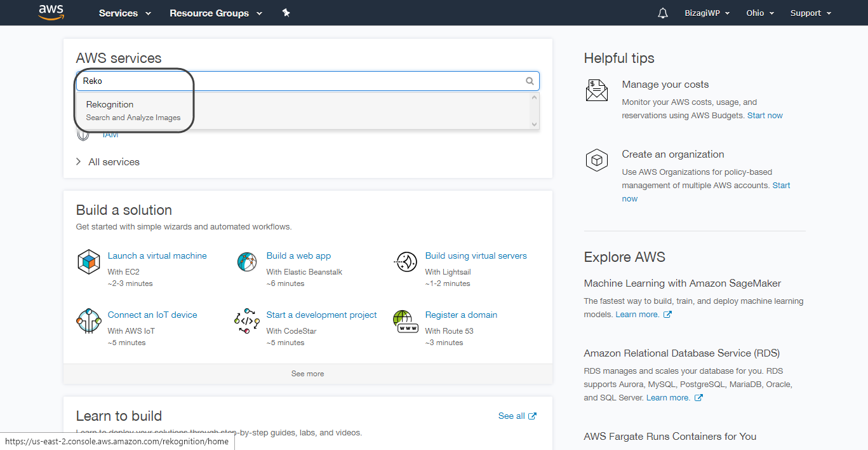The image size is (868, 450).
Task: Select Rekognition from search suggestions
Action: point(110,105)
